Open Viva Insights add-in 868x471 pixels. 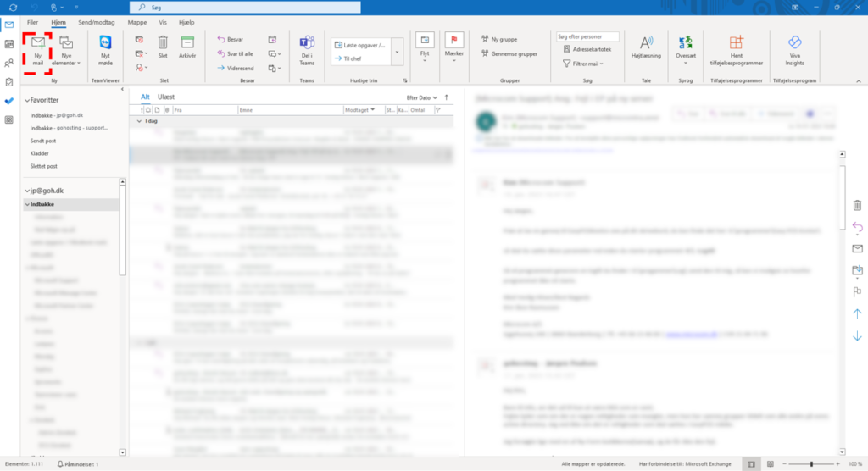pos(794,49)
